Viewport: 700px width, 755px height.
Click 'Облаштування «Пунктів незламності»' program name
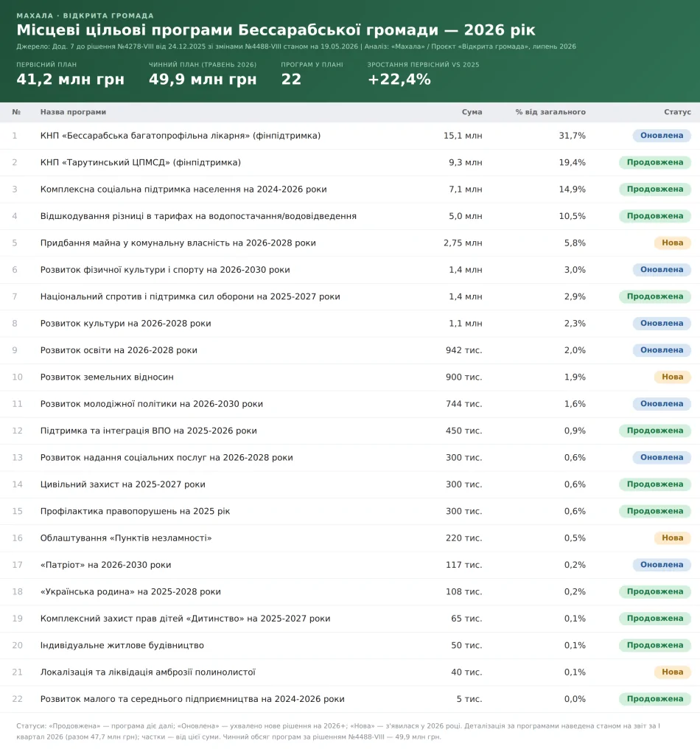click(x=126, y=537)
